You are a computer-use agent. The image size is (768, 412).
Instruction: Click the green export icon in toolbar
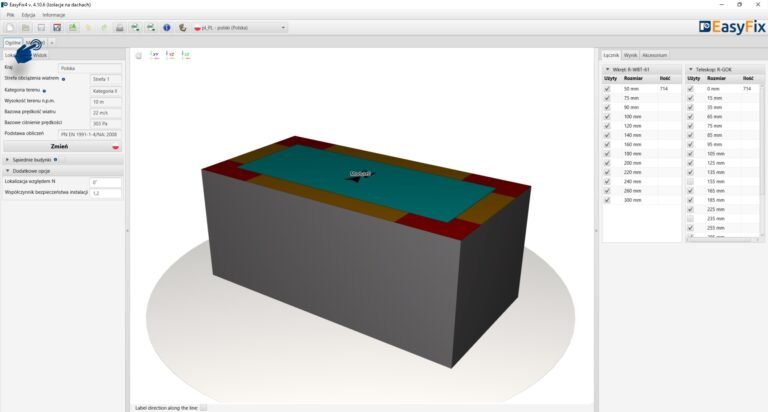pos(72,28)
